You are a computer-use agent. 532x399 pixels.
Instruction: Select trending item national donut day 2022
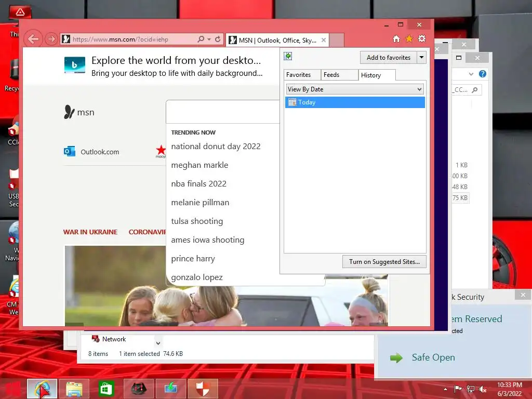click(216, 146)
